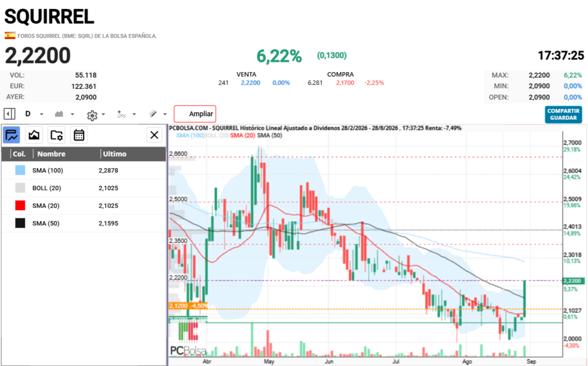Click the SQUIRREL title heading
The width and height of the screenshot is (588, 366).
point(49,16)
